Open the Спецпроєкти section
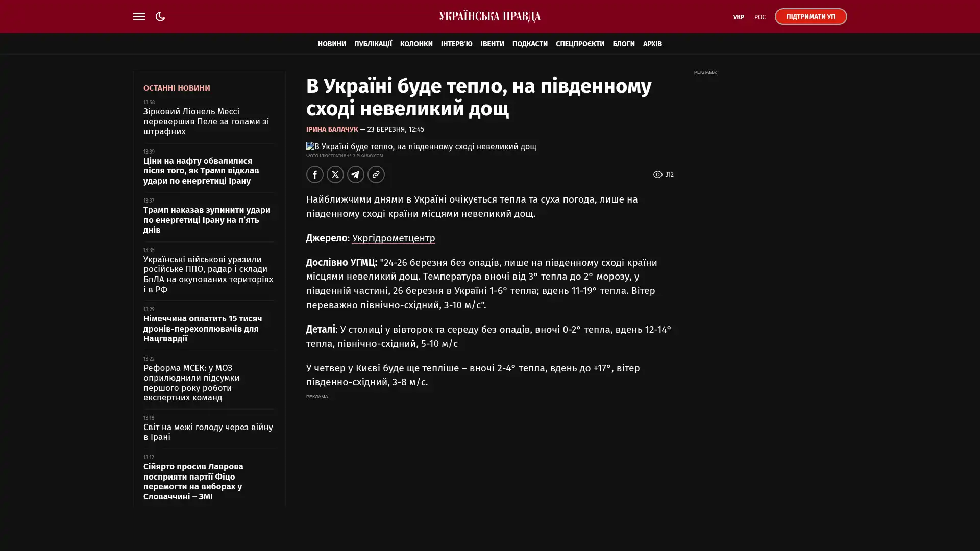The image size is (980, 551). (579, 44)
